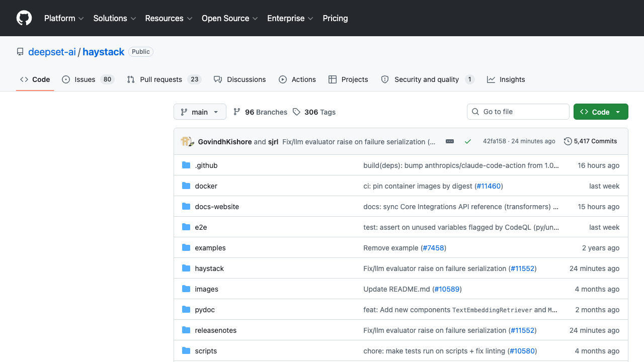Open the docs-website folder name
This screenshot has width=644, height=362.
pos(217,207)
